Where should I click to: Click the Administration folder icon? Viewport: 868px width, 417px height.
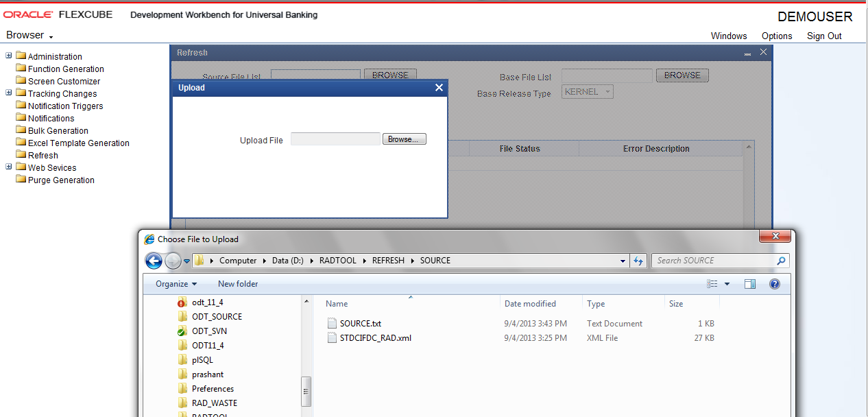pos(21,56)
